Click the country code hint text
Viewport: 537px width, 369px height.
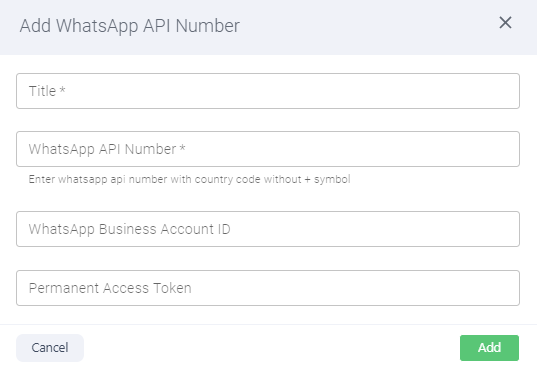[x=189, y=179]
